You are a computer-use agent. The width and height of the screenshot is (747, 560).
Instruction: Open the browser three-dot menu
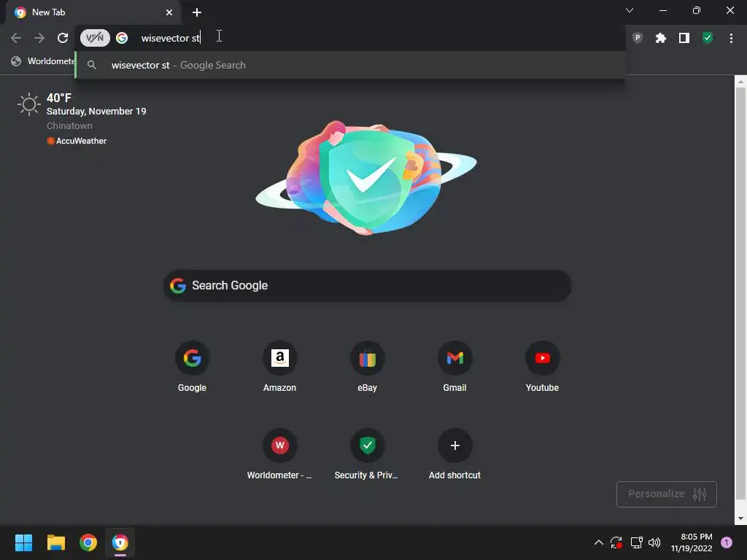(731, 38)
